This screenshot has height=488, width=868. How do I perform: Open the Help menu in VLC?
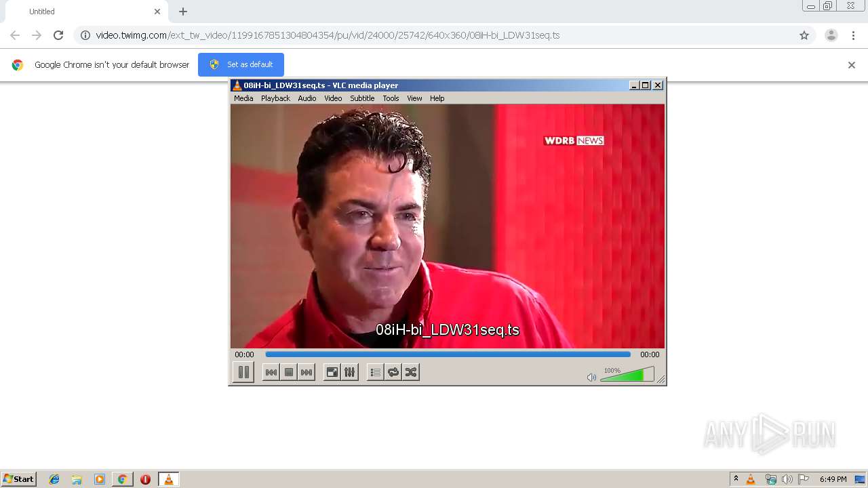pos(437,98)
